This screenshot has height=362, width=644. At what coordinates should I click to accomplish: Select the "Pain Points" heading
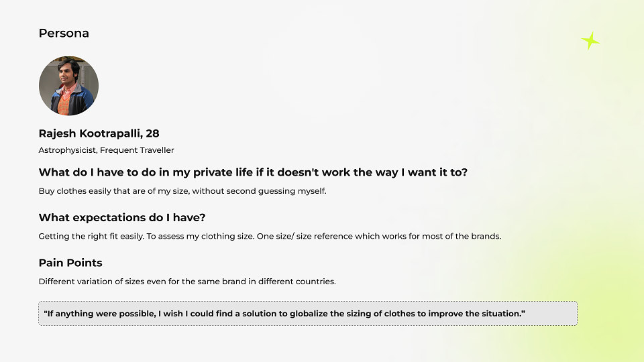tap(70, 263)
